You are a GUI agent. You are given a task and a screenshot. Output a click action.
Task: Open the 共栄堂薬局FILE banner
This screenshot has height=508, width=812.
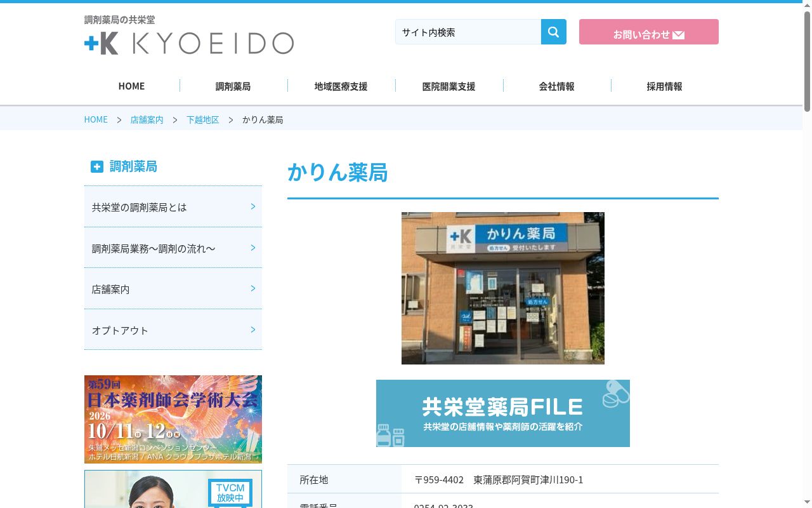(503, 413)
